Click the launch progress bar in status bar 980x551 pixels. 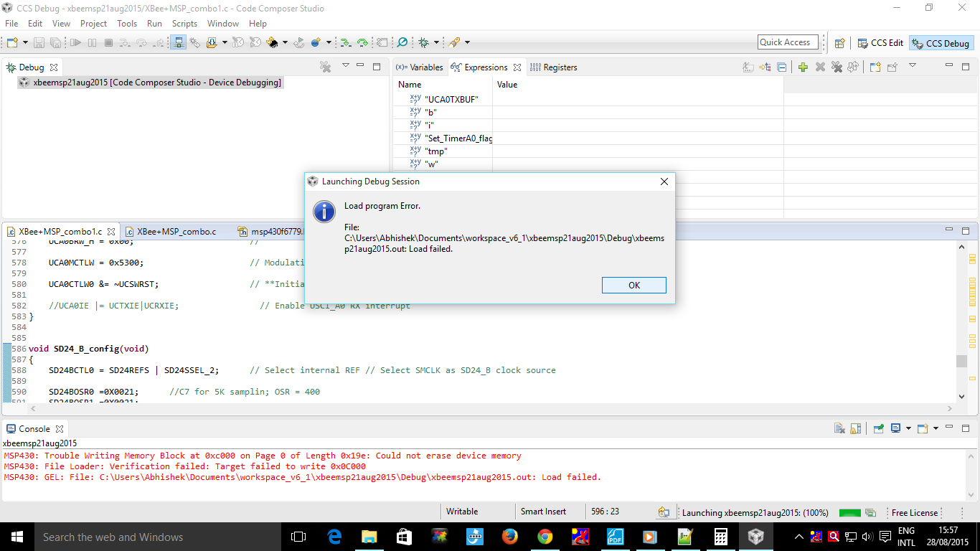click(850, 513)
